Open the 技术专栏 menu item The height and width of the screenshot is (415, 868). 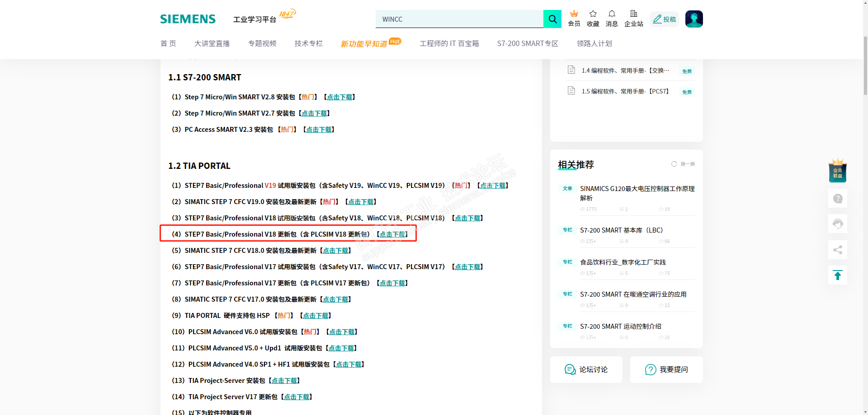point(309,43)
